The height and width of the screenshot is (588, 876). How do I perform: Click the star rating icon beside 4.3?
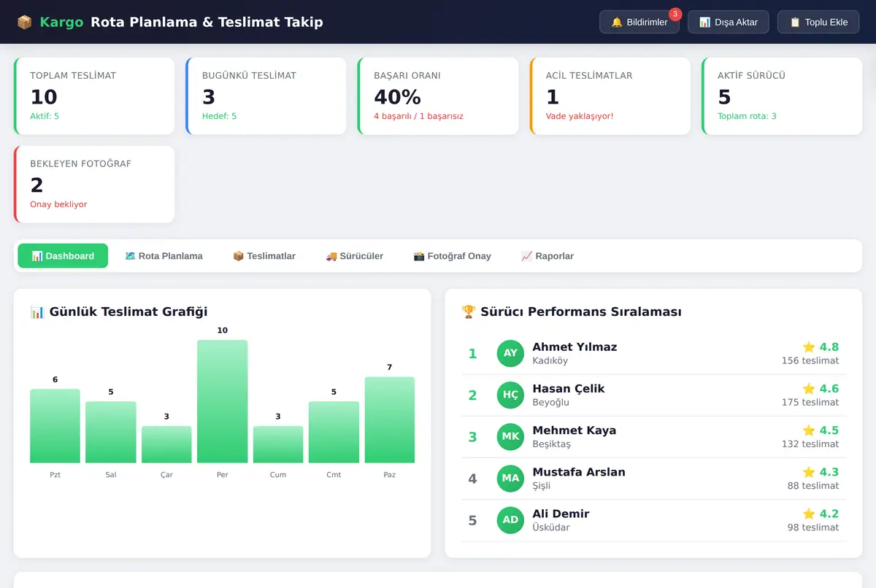pos(809,471)
